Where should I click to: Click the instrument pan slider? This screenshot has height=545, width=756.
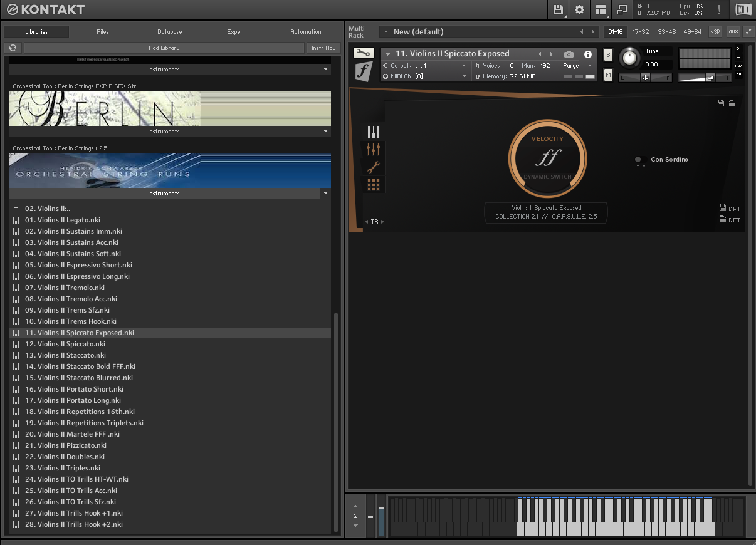coord(645,78)
